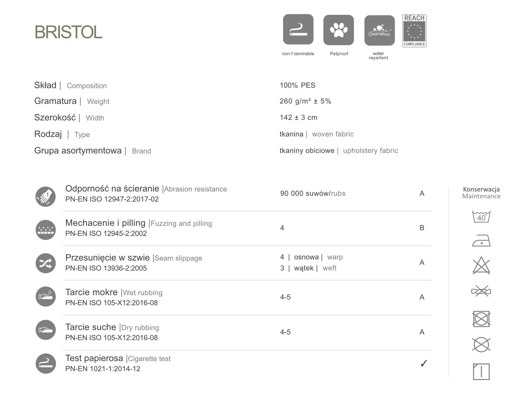Click the non-flammable cigarette icon

tap(298, 29)
